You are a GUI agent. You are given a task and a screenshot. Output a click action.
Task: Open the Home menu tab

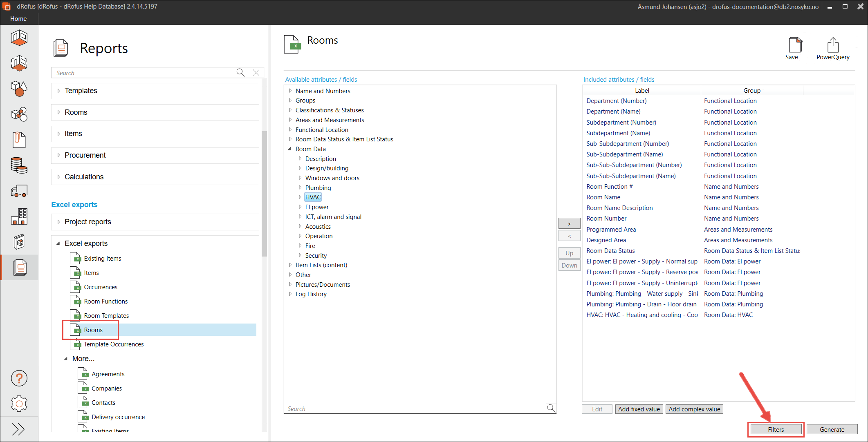point(18,19)
